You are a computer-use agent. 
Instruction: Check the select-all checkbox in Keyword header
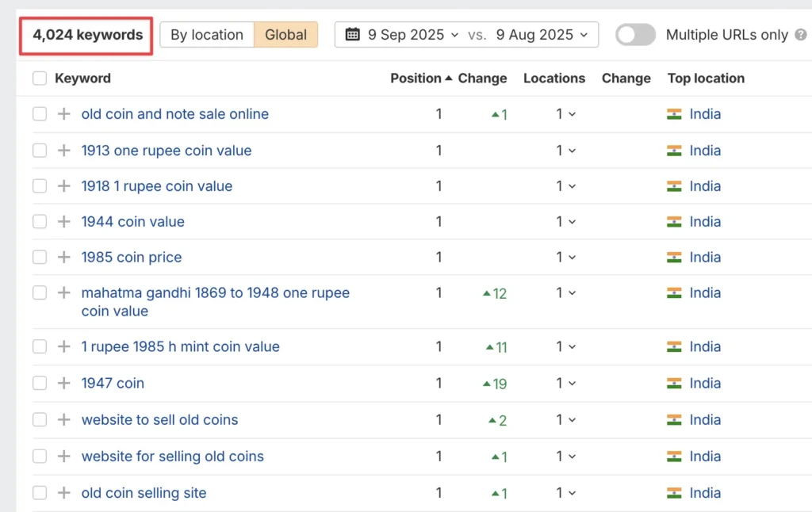[40, 78]
